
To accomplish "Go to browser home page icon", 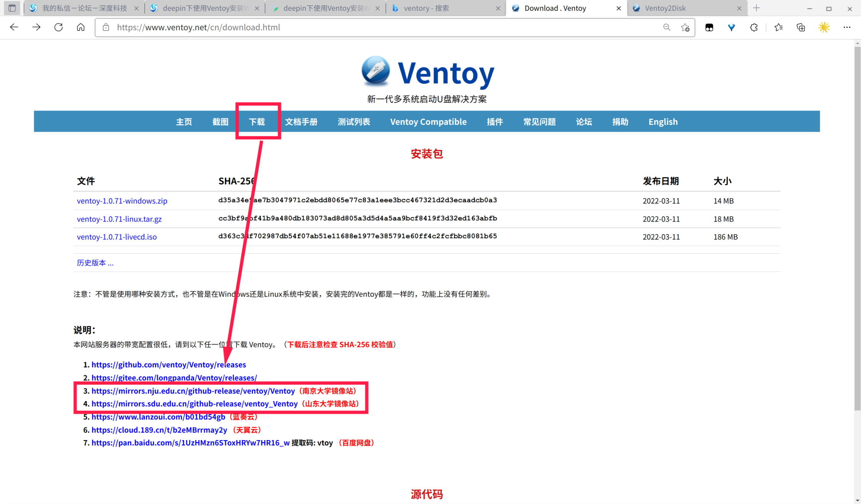I will click(x=80, y=27).
